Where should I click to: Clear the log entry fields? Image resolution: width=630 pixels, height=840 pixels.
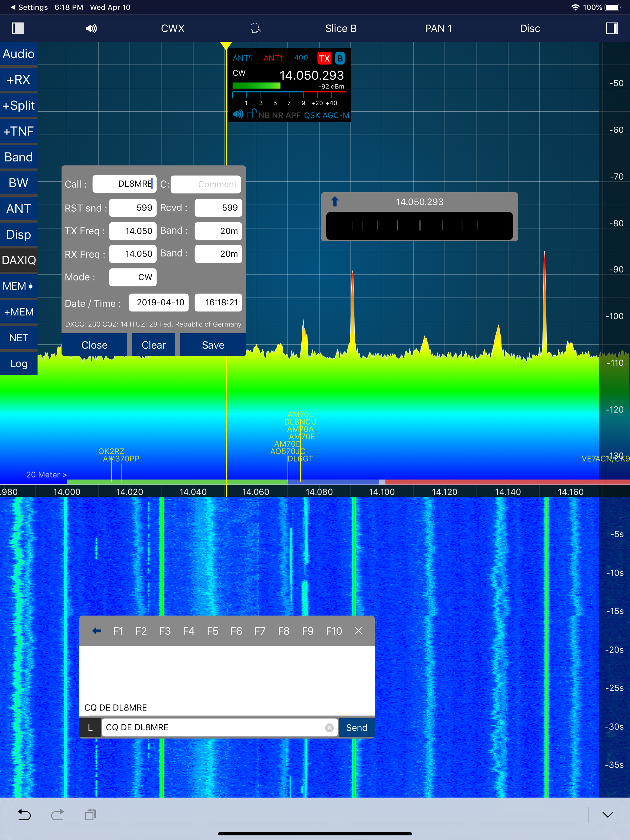point(154,345)
